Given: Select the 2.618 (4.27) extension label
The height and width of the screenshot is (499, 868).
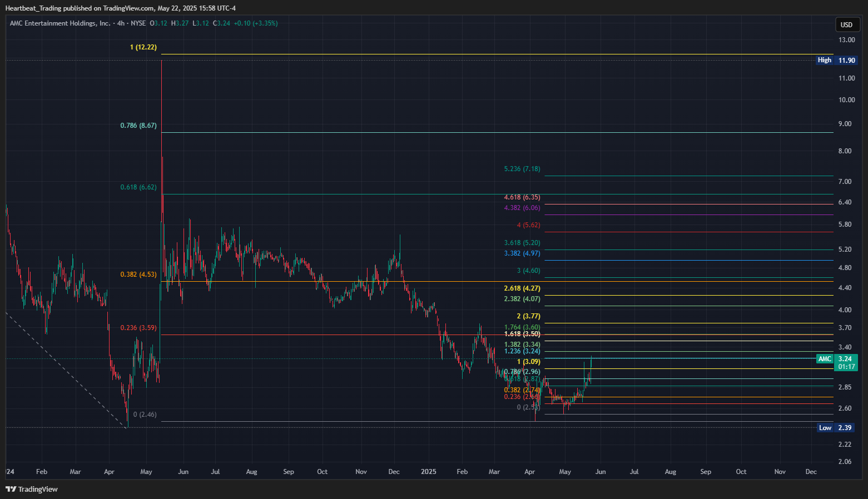Looking at the screenshot, I should [x=522, y=288].
